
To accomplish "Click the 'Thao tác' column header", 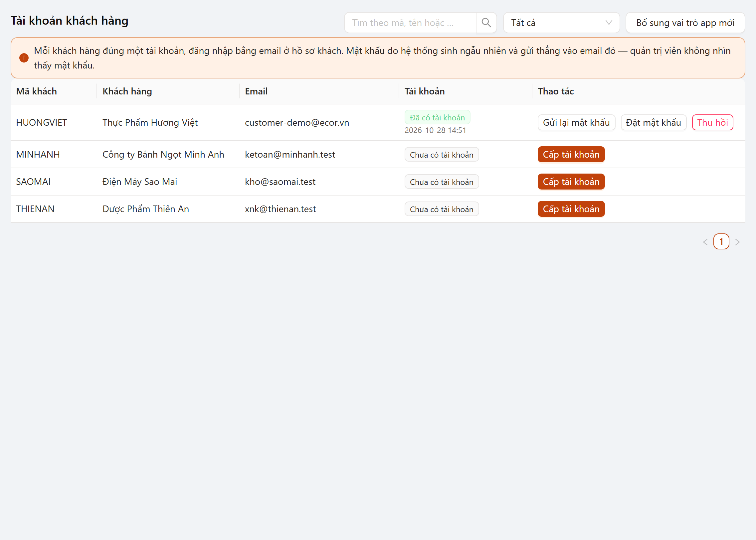I will (639, 91).
